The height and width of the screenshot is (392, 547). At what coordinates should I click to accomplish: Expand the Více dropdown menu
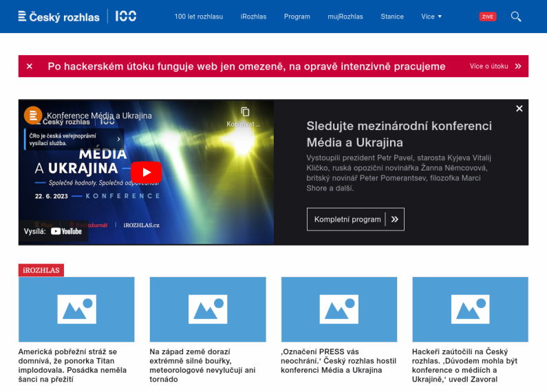431,17
